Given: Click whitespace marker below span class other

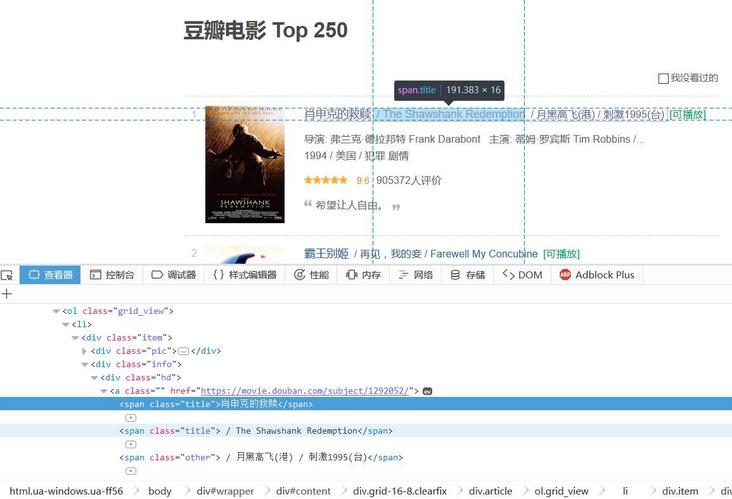Looking at the screenshot, I should [x=131, y=471].
